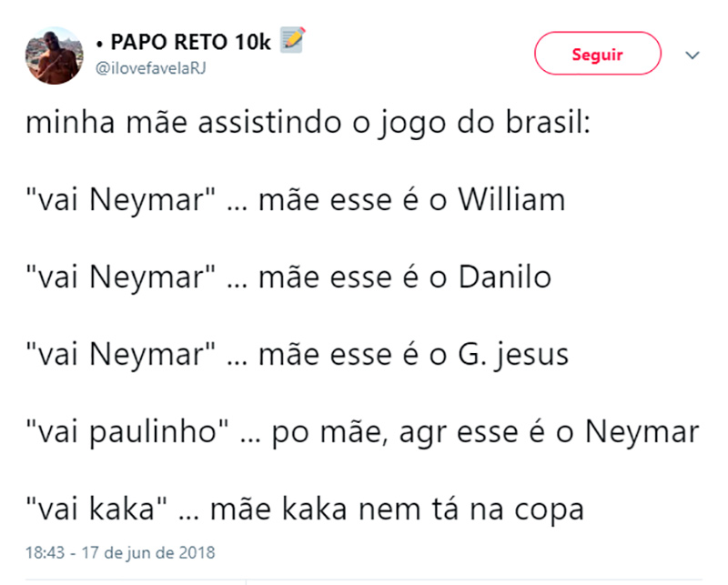The image size is (728, 585).
Task: Click "vai Neymar" on the William line
Action: pyautogui.click(x=122, y=198)
